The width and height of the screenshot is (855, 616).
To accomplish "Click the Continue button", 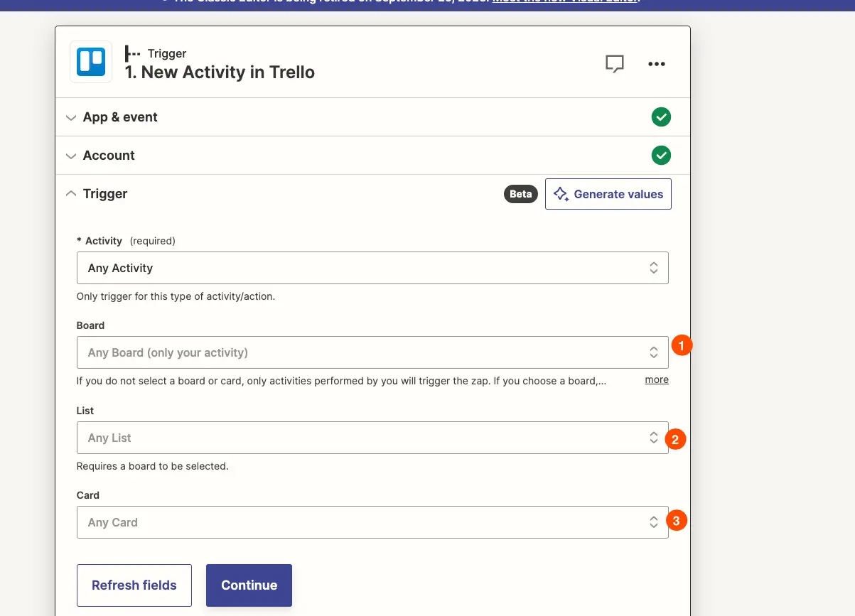I will pyautogui.click(x=249, y=585).
